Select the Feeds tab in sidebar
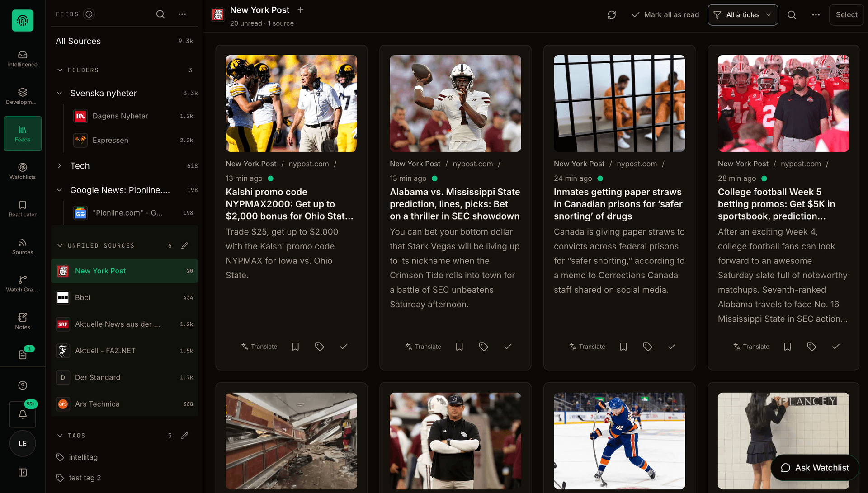This screenshot has width=868, height=493. coord(23,134)
